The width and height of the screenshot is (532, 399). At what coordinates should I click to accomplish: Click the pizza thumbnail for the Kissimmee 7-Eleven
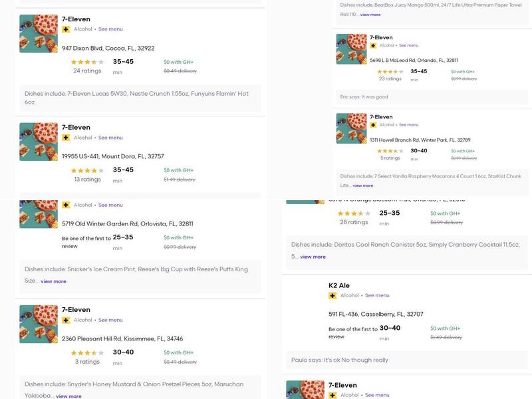point(39,324)
